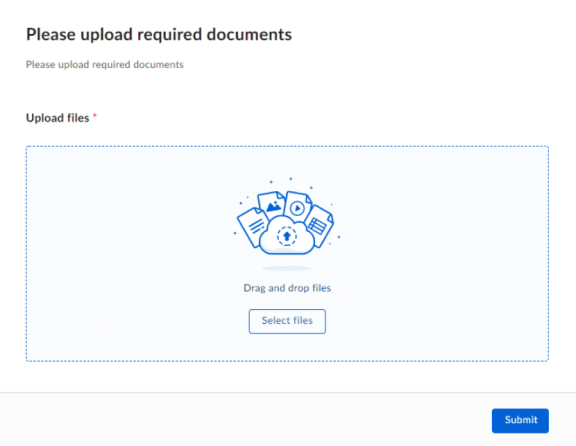Click the divider line above the footer
This screenshot has height=446, width=576.
(x=288, y=392)
